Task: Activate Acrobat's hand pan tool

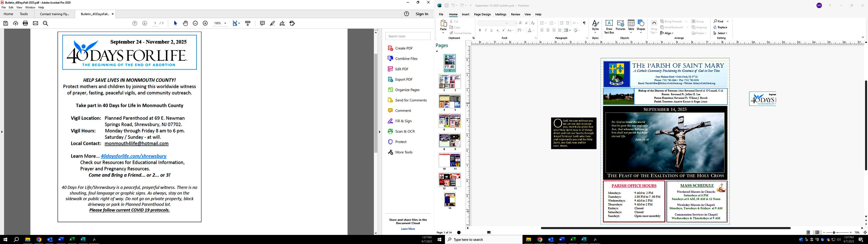Action: (185, 23)
